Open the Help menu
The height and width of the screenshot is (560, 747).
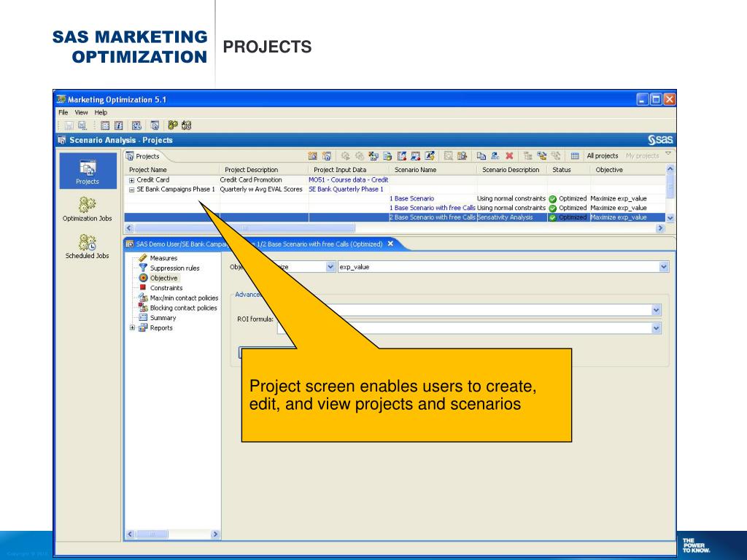coord(101,112)
